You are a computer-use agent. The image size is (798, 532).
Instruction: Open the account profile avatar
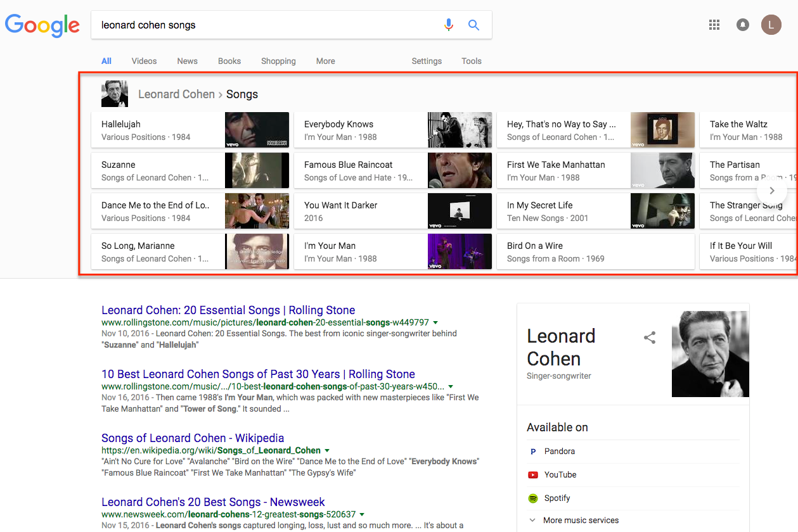(x=771, y=25)
